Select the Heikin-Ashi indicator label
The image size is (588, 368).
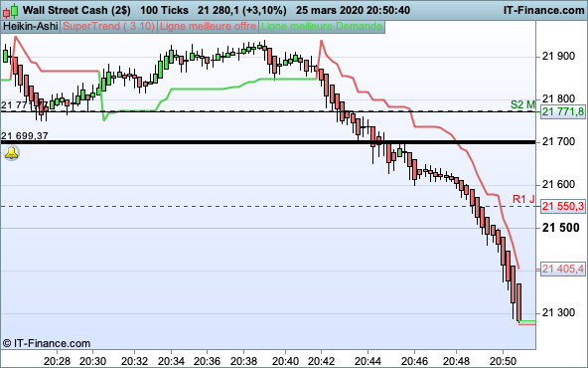(31, 26)
